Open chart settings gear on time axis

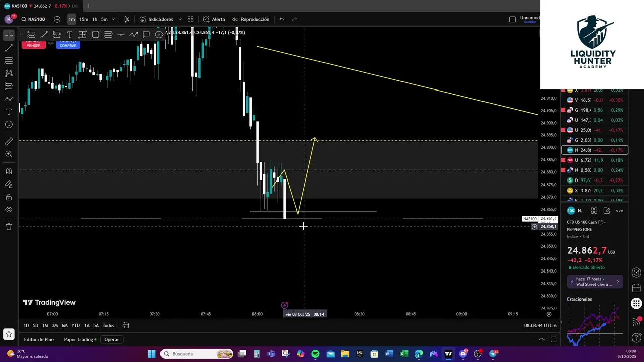click(x=549, y=314)
